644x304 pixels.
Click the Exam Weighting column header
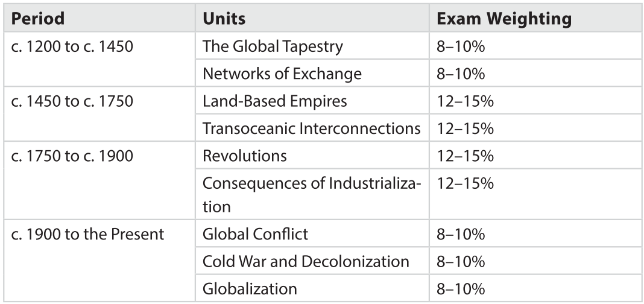[504, 19]
